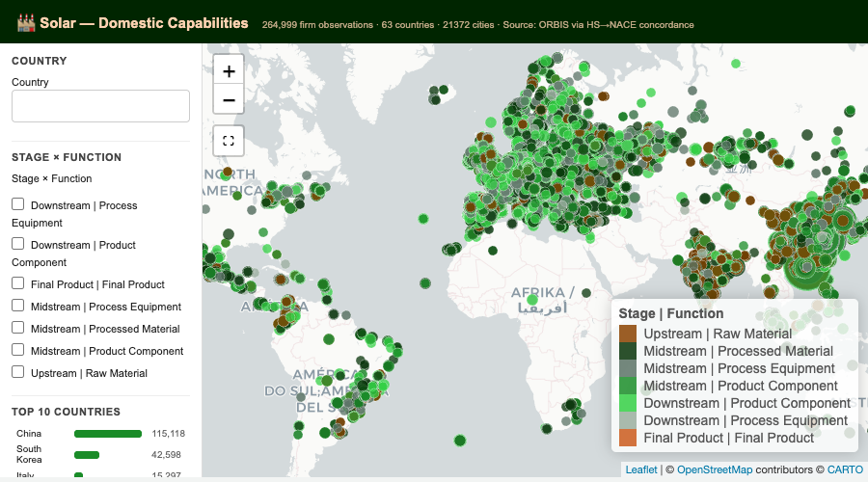This screenshot has height=482, width=868.
Task: Click Final Product orange legend swatch
Action: 628,438
